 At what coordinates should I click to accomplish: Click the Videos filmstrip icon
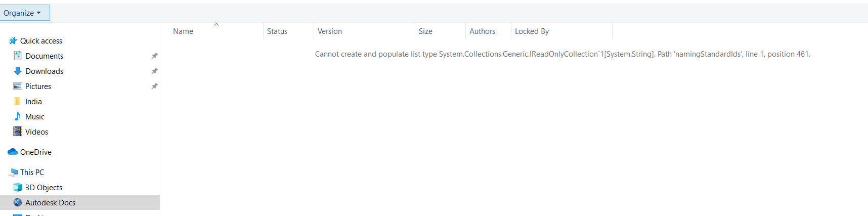click(x=18, y=132)
